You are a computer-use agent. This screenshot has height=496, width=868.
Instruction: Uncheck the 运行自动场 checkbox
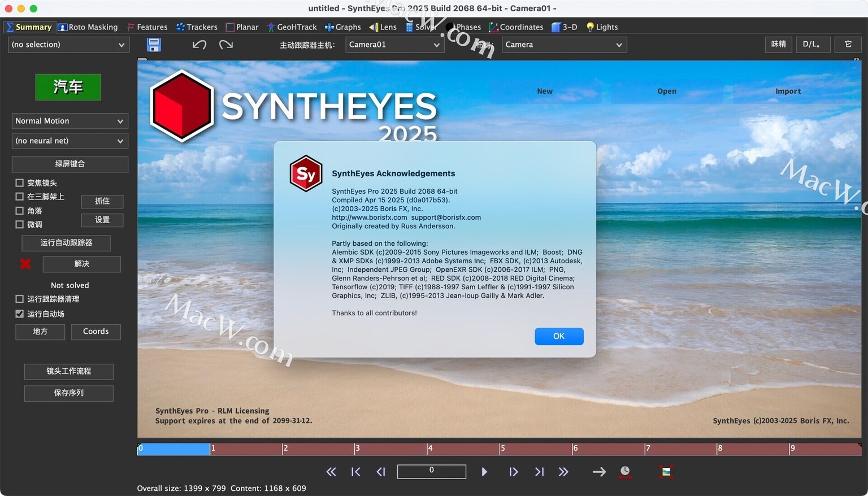click(x=20, y=314)
